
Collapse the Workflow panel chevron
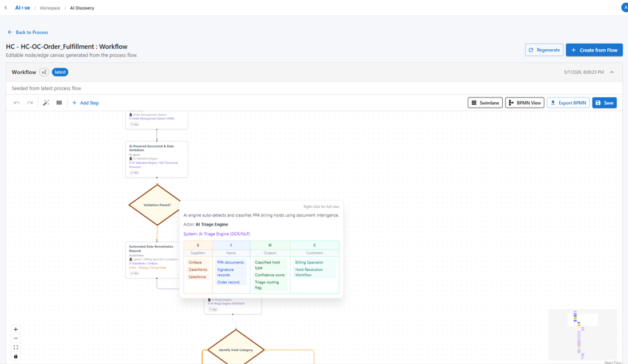coord(611,72)
